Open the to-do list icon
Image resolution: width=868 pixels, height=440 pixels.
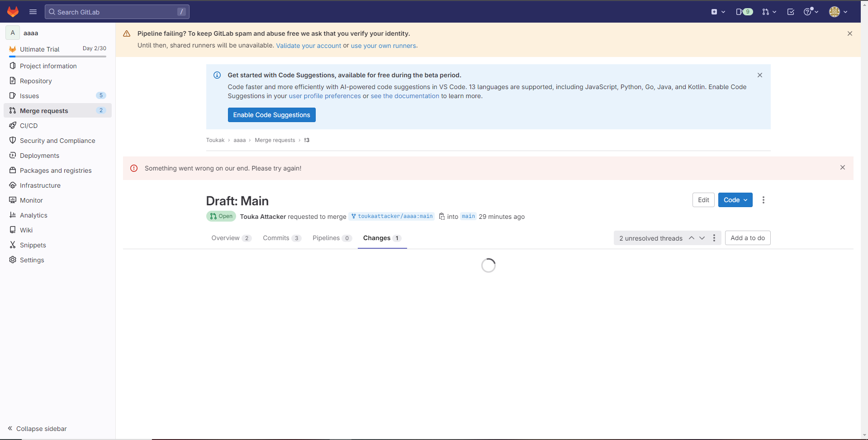point(791,12)
